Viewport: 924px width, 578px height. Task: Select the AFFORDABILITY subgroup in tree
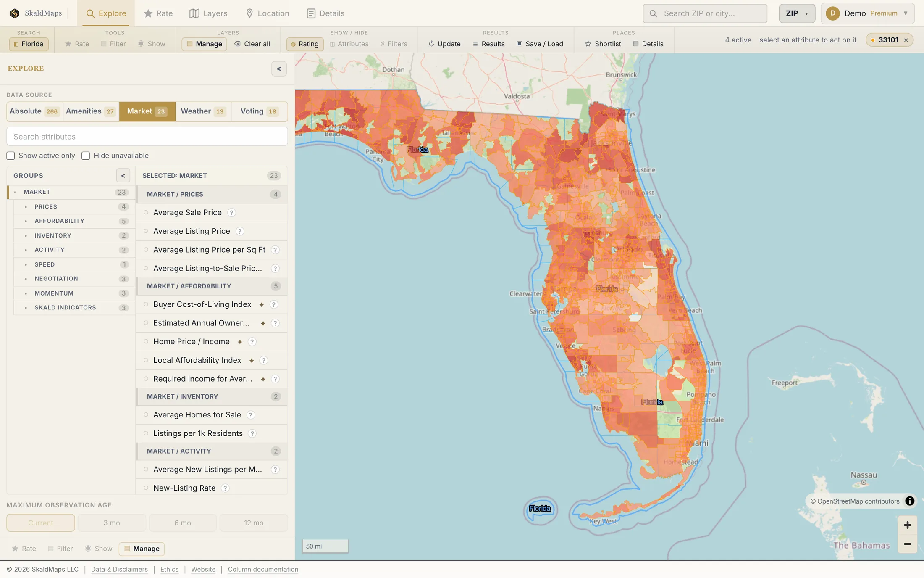[74, 221]
